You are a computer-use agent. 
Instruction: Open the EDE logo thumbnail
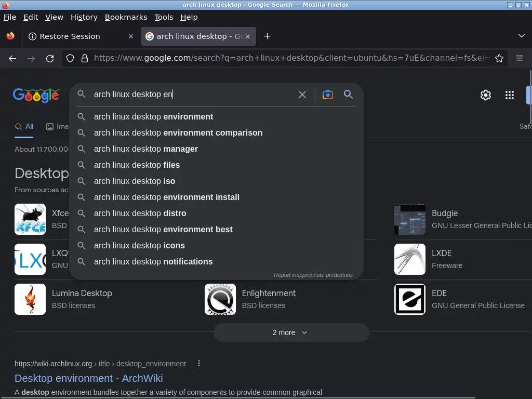(410, 299)
